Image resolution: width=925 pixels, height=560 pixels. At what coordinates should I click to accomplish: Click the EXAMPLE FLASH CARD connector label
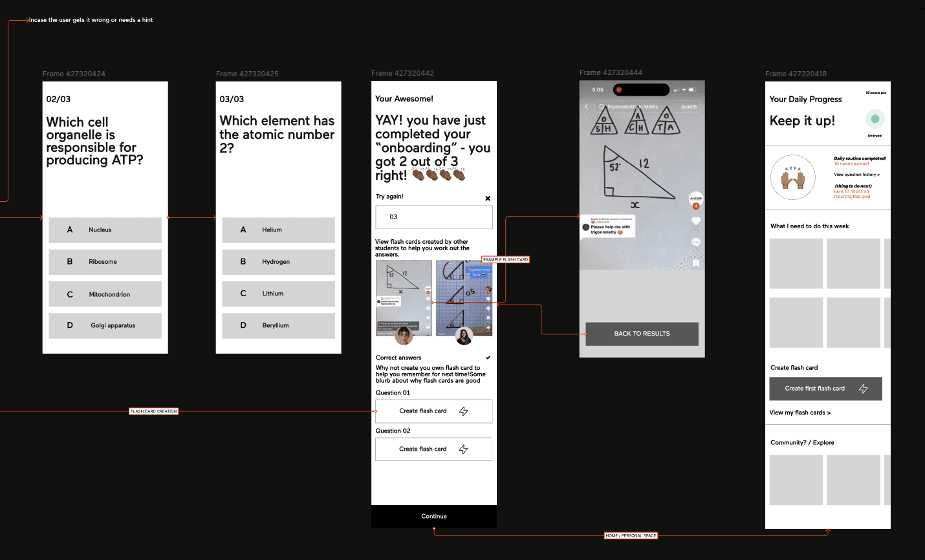pos(506,259)
